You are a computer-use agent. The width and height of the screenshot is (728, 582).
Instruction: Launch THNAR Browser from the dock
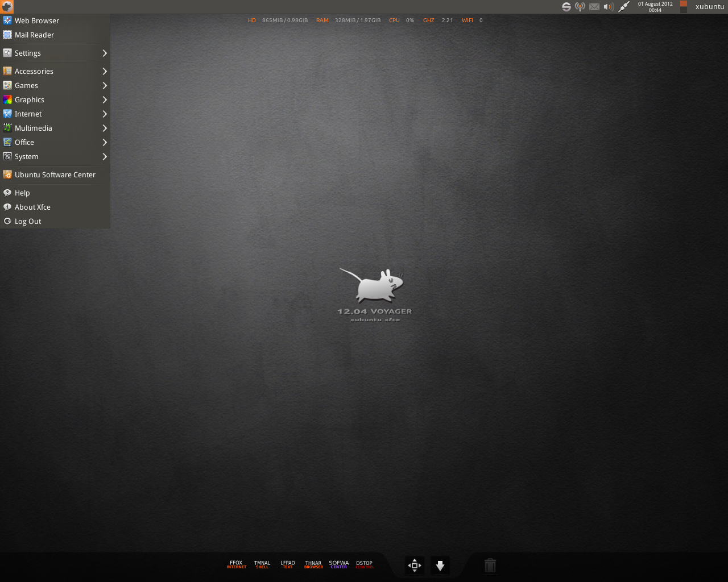(313, 564)
